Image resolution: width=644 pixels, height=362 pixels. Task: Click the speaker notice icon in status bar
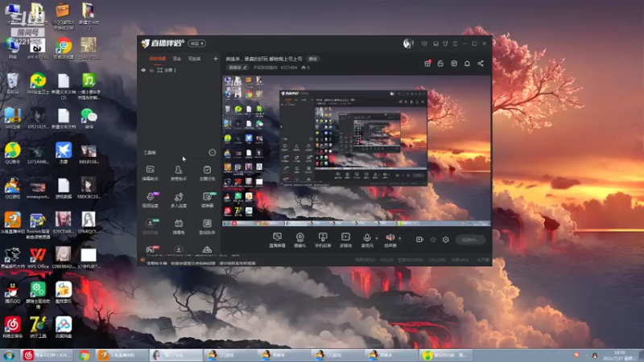click(142, 260)
